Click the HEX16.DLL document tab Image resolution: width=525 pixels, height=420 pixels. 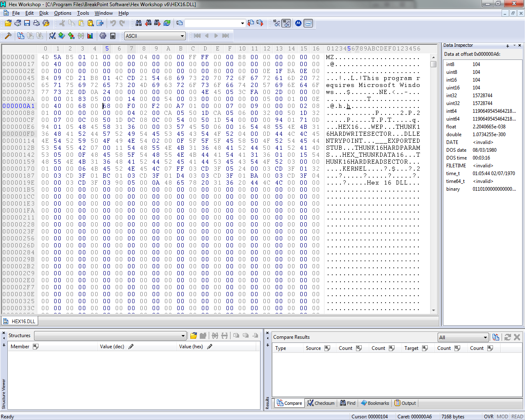click(x=19, y=321)
